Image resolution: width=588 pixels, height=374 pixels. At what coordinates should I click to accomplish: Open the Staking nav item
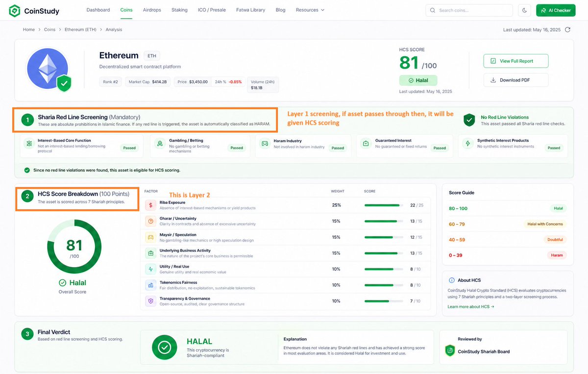(179, 10)
